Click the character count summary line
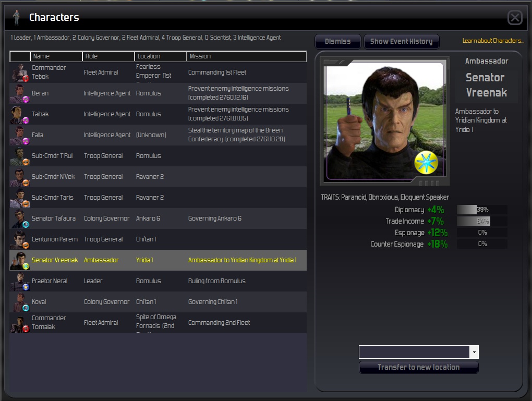 tap(146, 38)
